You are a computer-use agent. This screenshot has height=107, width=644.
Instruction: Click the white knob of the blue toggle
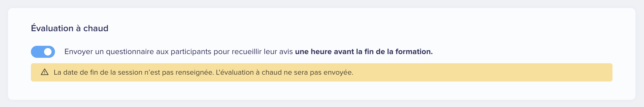click(48, 52)
